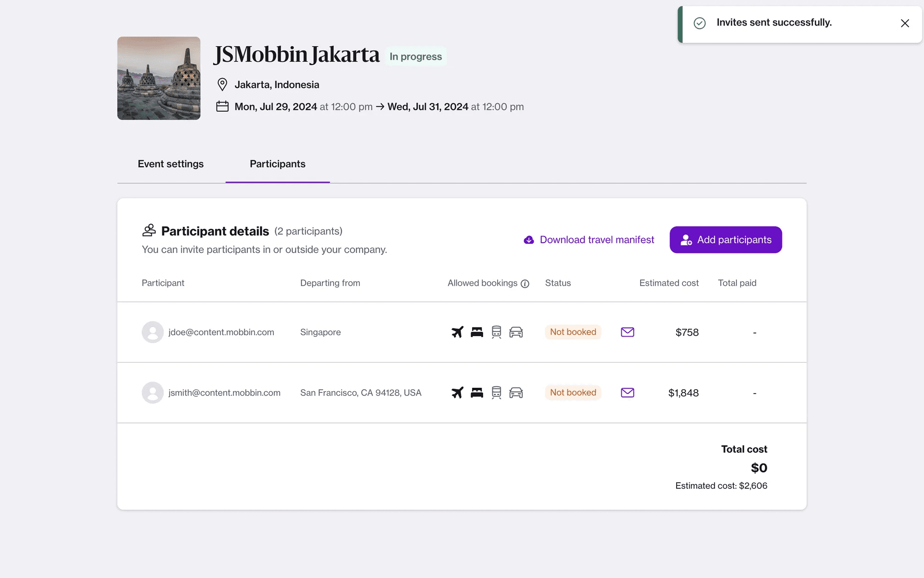Resend invite envelope for jdoe
This screenshot has width=924, height=578.
click(x=628, y=332)
